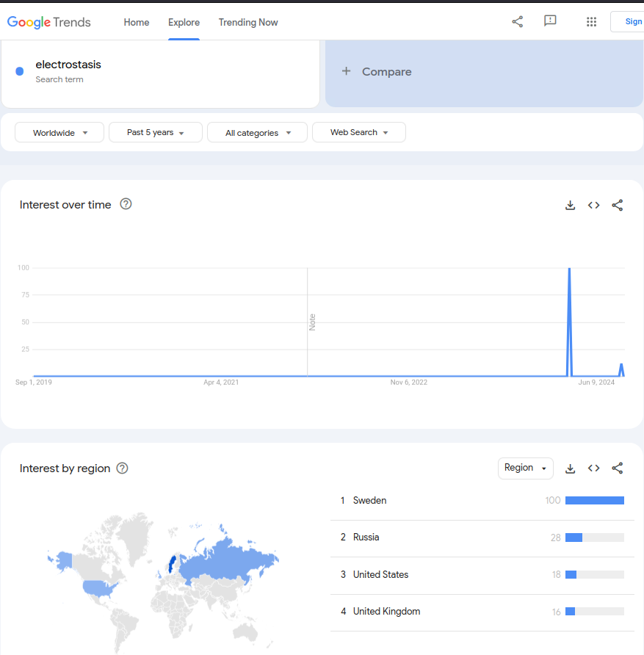Viewport: 644px width, 655px height.
Task: Click the Google Trends logo
Action: (49, 22)
